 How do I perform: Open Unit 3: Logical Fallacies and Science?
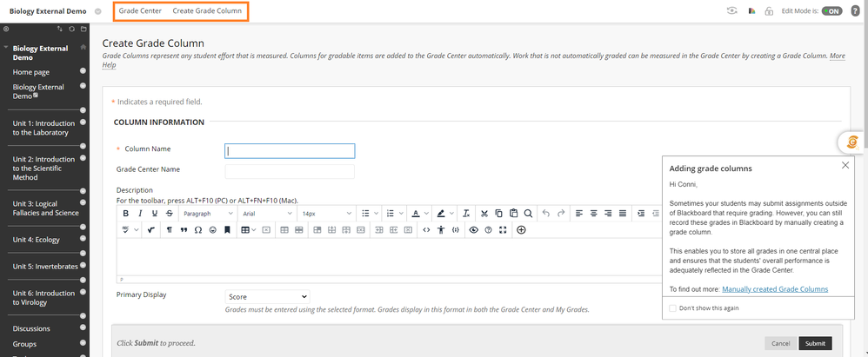[46, 208]
